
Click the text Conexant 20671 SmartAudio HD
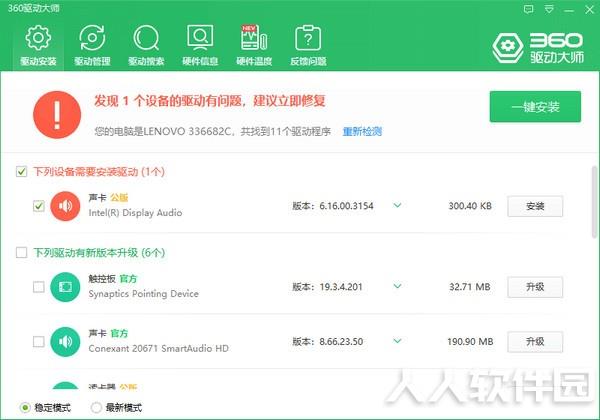tap(158, 348)
